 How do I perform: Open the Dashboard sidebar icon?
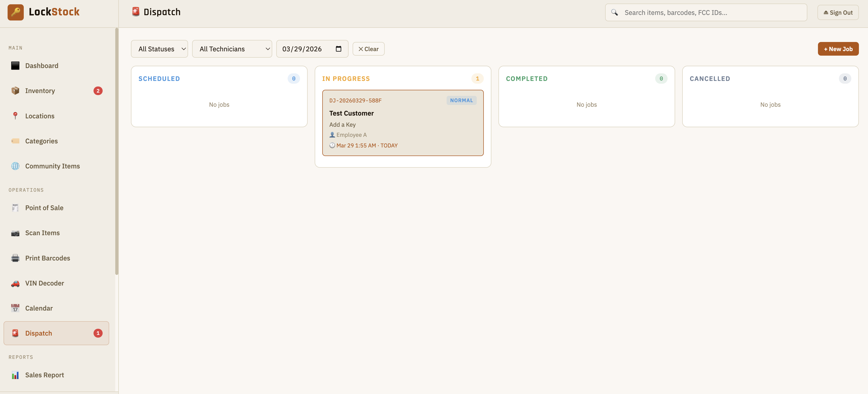coord(15,66)
